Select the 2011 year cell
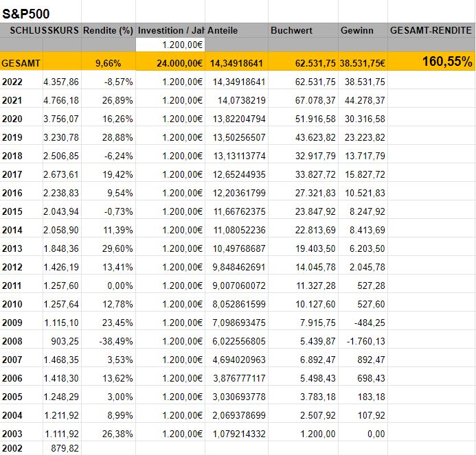The width and height of the screenshot is (476, 455). (x=12, y=285)
